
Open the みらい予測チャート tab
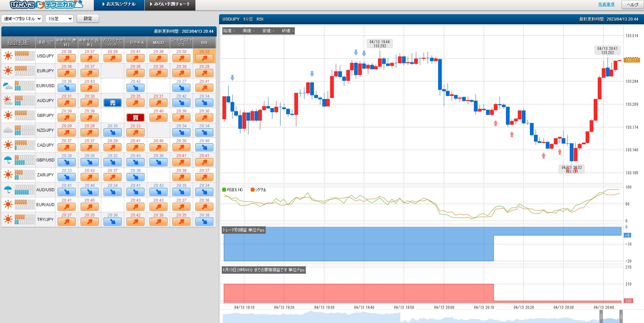[170, 4]
